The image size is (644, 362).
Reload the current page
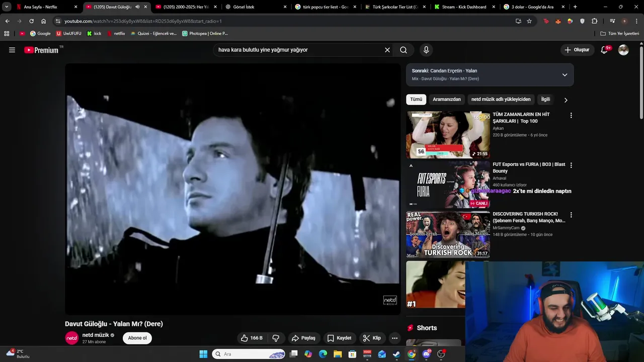(31, 21)
